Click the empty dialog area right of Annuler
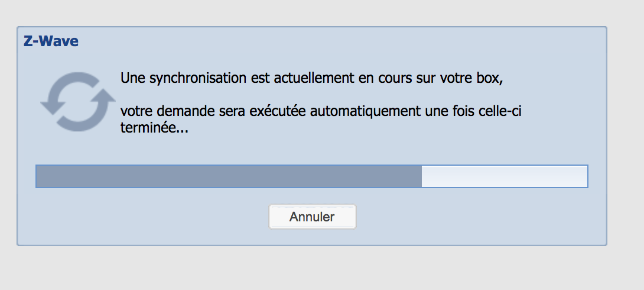Screen dimensions: 644x290 473,217
